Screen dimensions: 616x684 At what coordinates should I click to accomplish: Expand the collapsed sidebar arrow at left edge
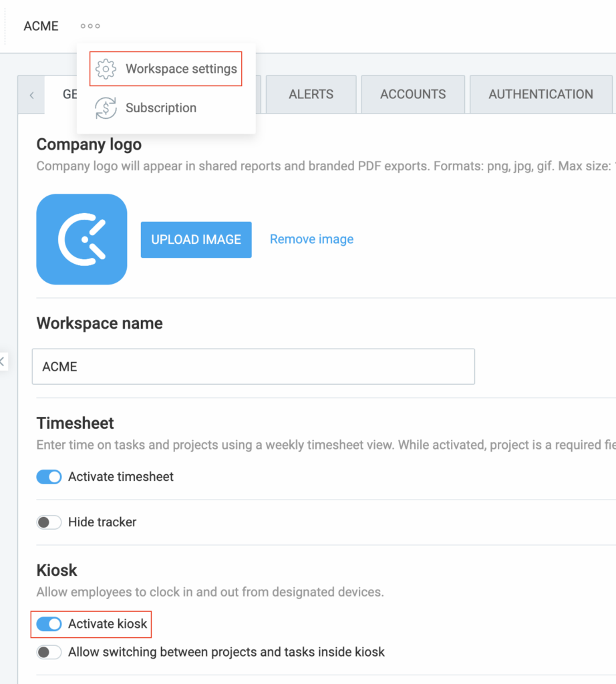[3, 361]
